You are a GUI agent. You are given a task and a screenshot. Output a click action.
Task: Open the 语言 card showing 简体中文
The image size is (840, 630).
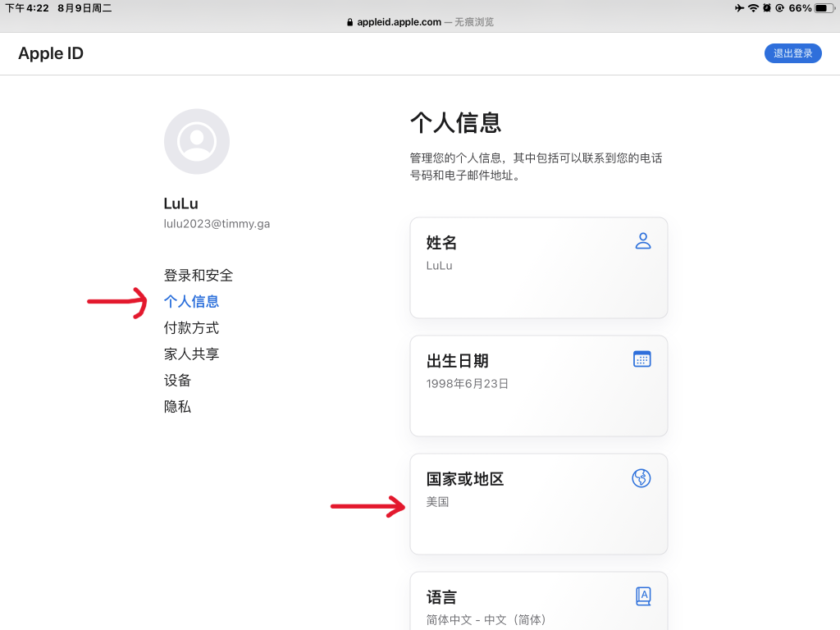(x=538, y=601)
